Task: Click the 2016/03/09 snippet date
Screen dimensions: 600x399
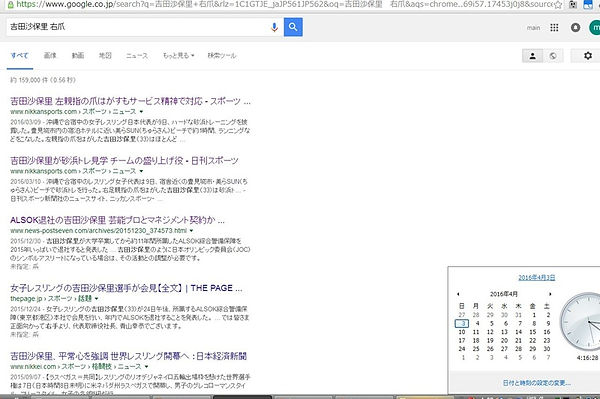Action: pos(25,122)
